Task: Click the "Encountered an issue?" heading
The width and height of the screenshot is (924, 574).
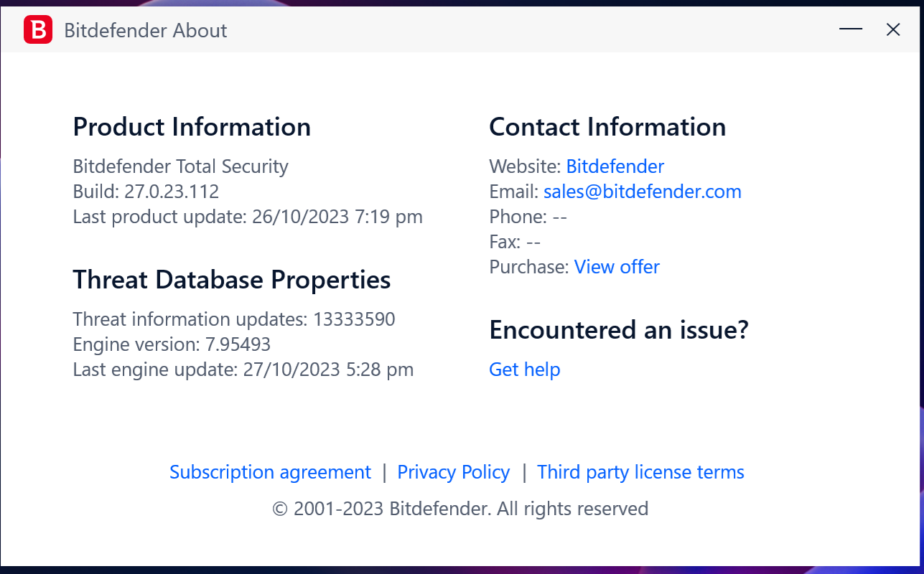Action: (x=618, y=330)
